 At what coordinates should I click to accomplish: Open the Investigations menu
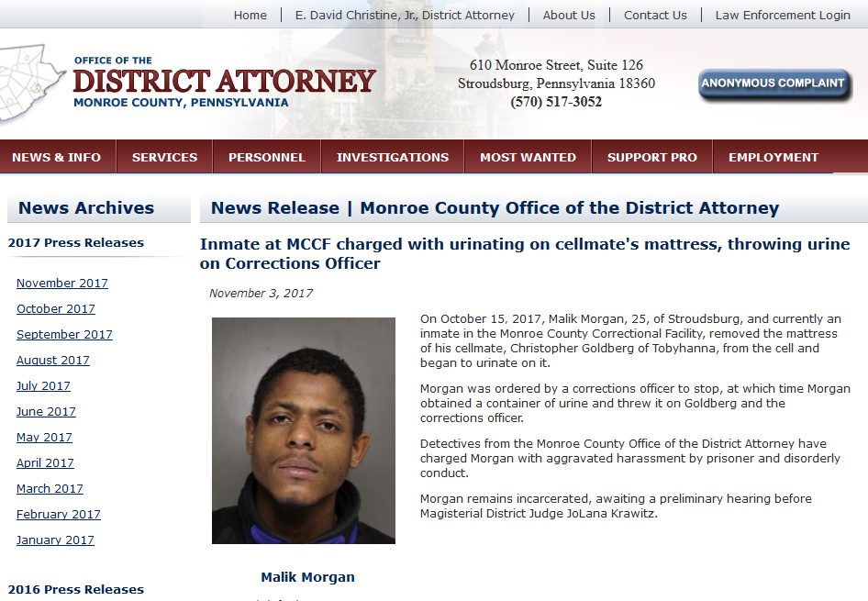point(393,157)
